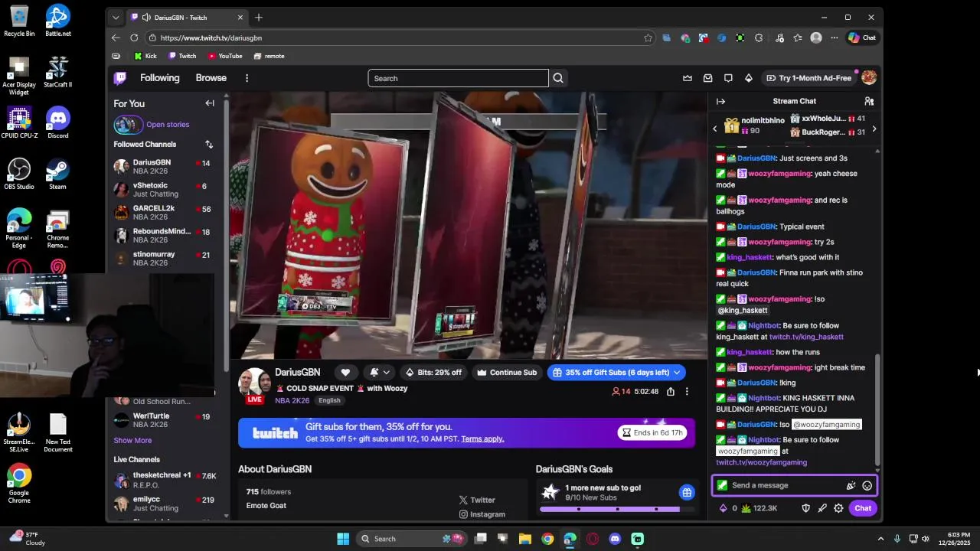This screenshot has height=551, width=980.
Task: Show hidden system tray icons
Action: click(880, 539)
